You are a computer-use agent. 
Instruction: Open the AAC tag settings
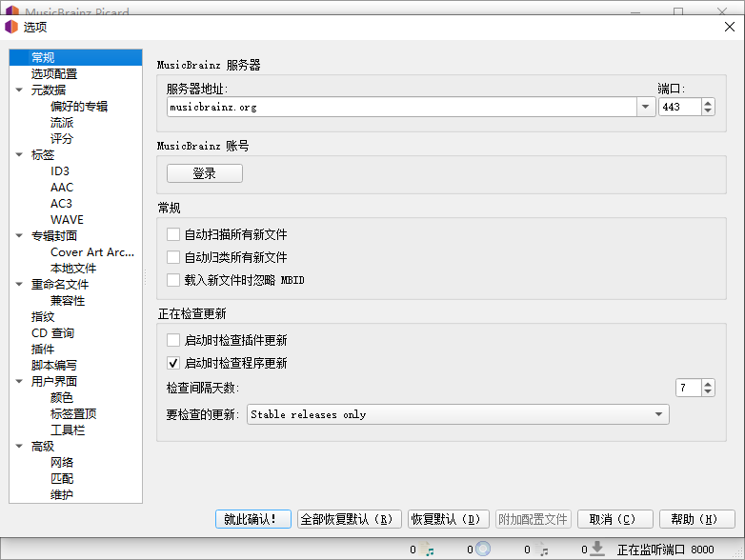point(62,187)
